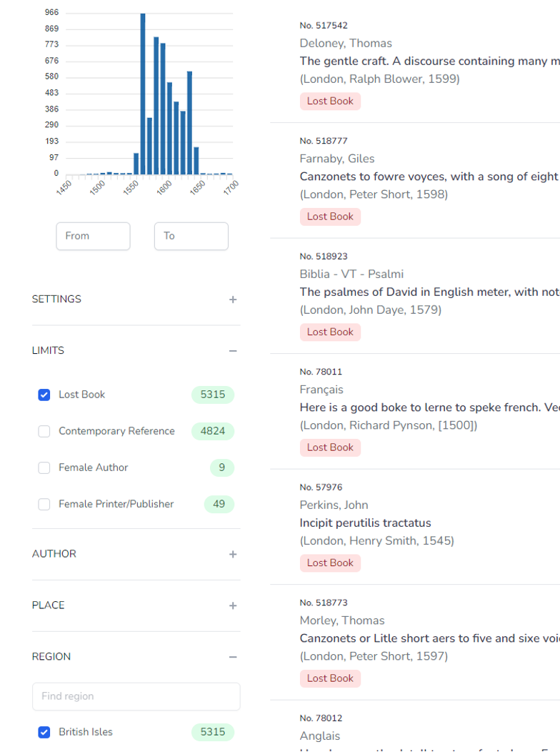This screenshot has width=560, height=752.
Task: Click the AUTHOR section heading
Action: click(x=54, y=554)
